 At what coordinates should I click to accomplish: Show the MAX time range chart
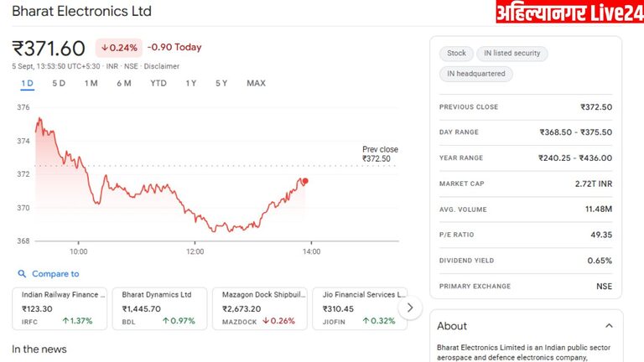tap(256, 83)
